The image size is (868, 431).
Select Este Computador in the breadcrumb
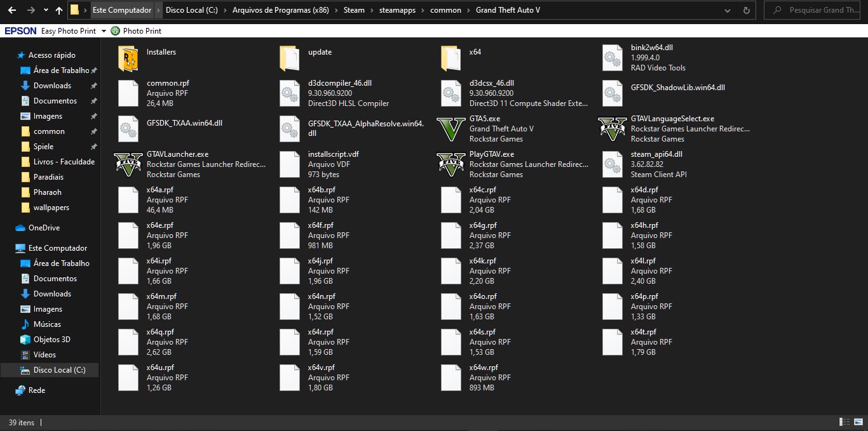(x=122, y=10)
